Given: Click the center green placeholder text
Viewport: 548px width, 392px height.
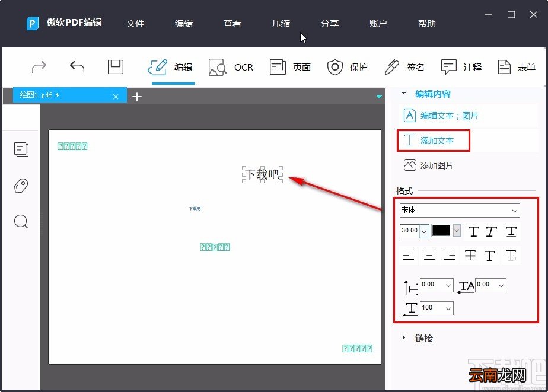Looking at the screenshot, I should point(215,247).
